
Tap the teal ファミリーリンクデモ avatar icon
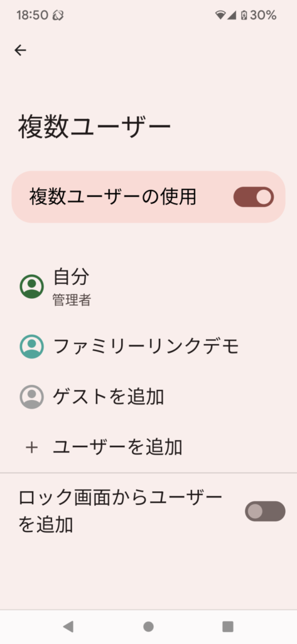[31, 347]
